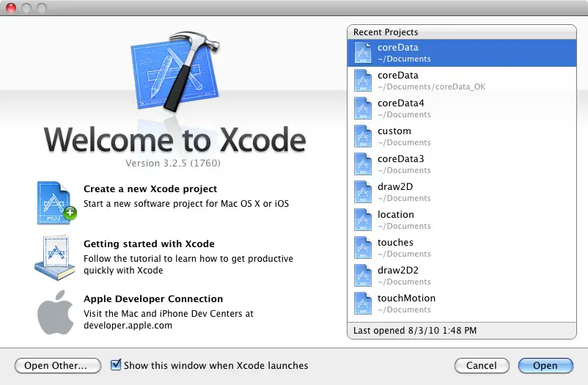Click the project file icon beside coreData4
The height and width of the screenshot is (385, 588).
(x=364, y=109)
